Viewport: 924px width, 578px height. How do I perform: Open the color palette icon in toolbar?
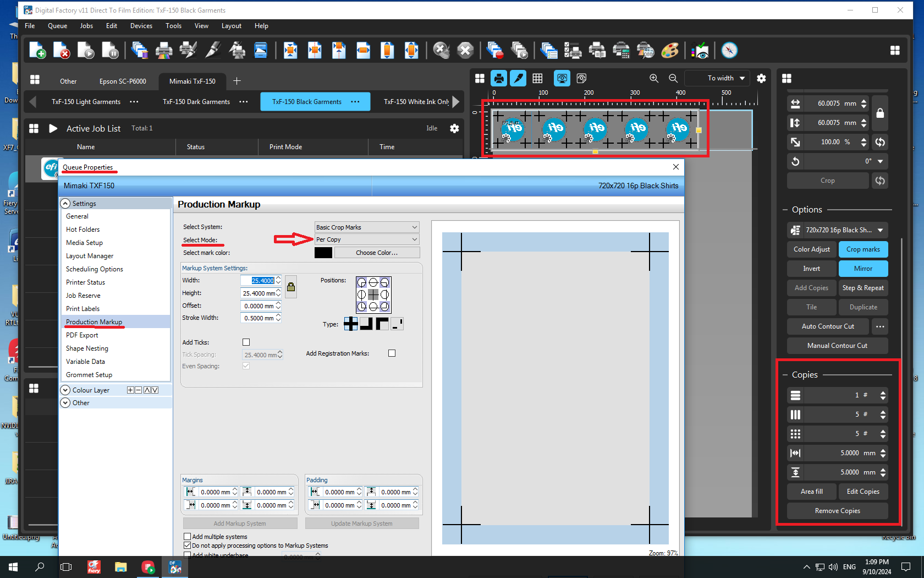pos(670,51)
